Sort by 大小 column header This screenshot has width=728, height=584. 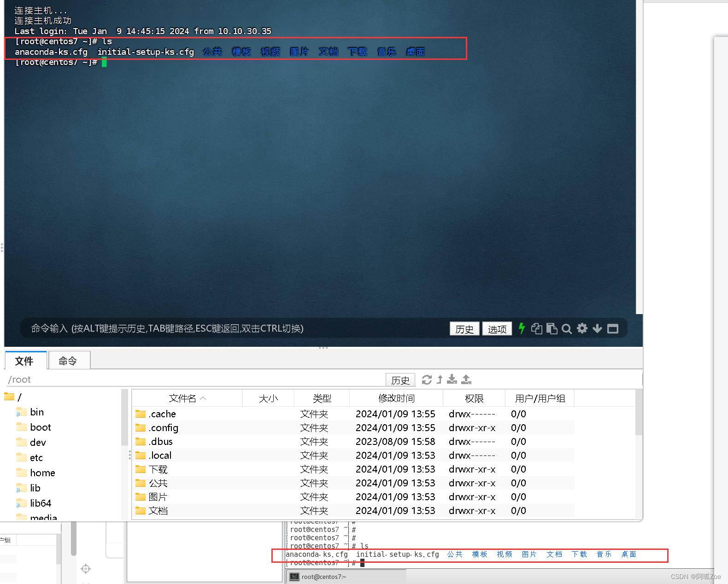269,398
